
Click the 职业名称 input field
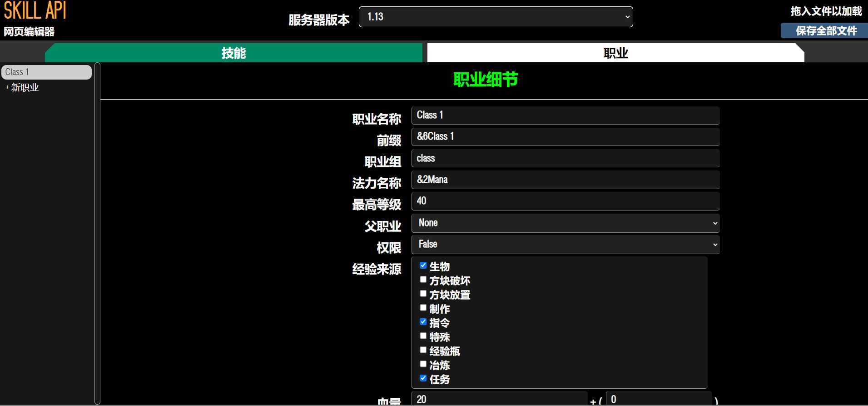pyautogui.click(x=565, y=115)
